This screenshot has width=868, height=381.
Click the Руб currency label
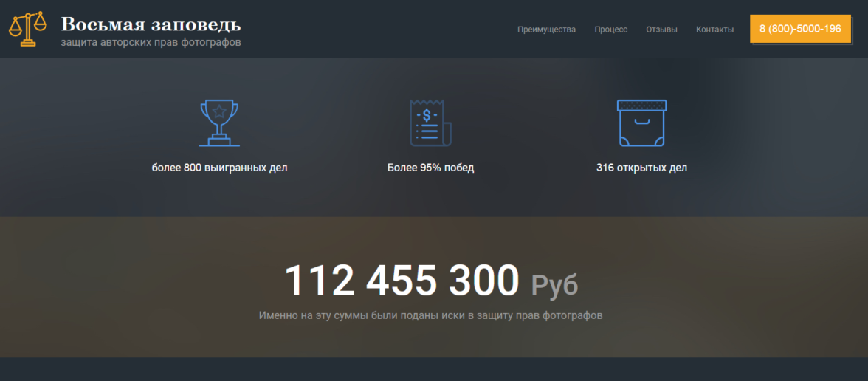[554, 284]
